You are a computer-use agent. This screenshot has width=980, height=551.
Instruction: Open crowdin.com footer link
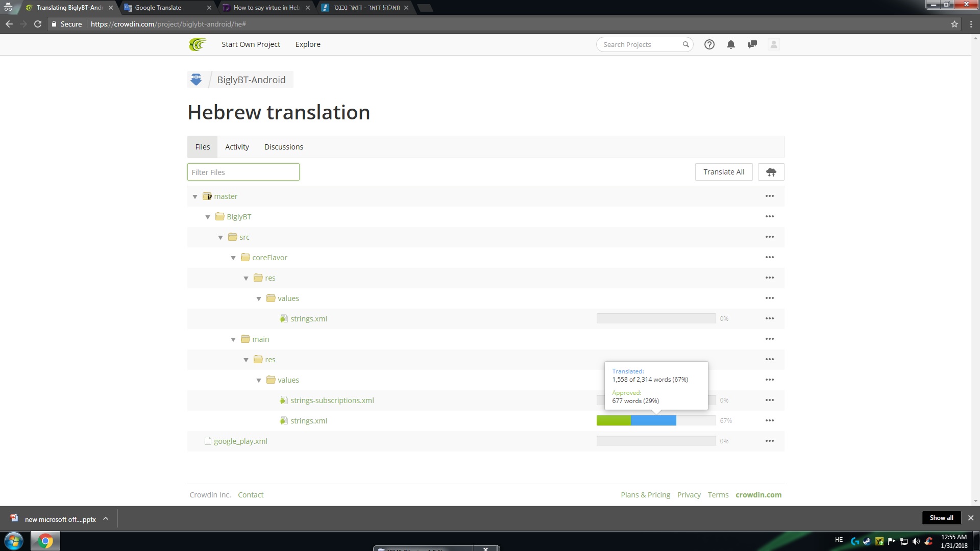click(x=758, y=495)
